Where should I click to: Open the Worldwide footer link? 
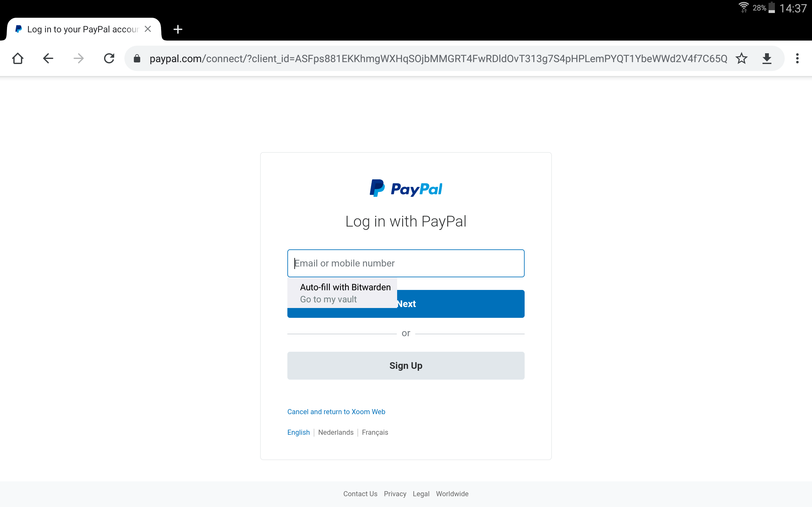coord(452,494)
